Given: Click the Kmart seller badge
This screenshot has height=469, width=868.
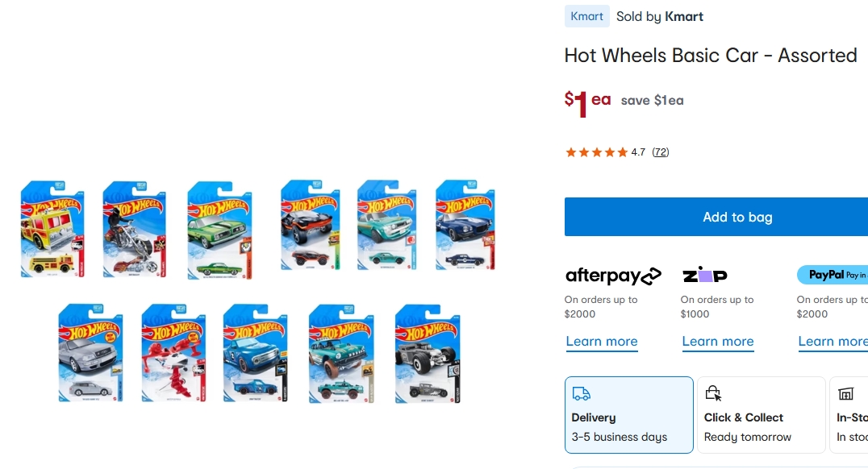Looking at the screenshot, I should [586, 17].
